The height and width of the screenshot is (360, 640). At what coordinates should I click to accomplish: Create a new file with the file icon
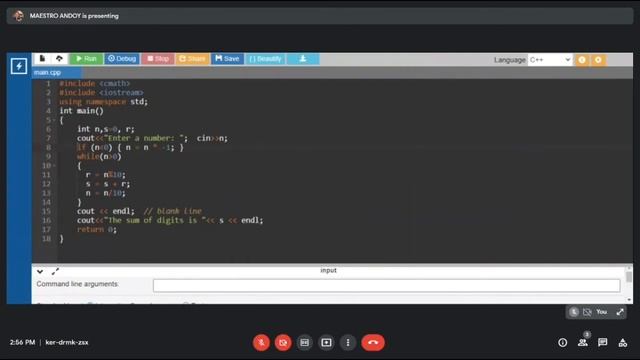(x=42, y=59)
